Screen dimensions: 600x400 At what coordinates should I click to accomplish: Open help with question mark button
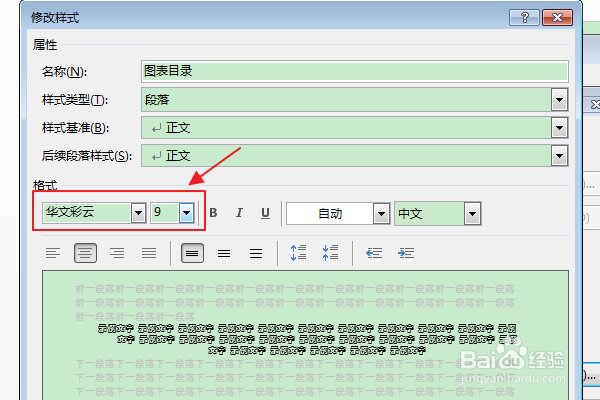pos(525,18)
